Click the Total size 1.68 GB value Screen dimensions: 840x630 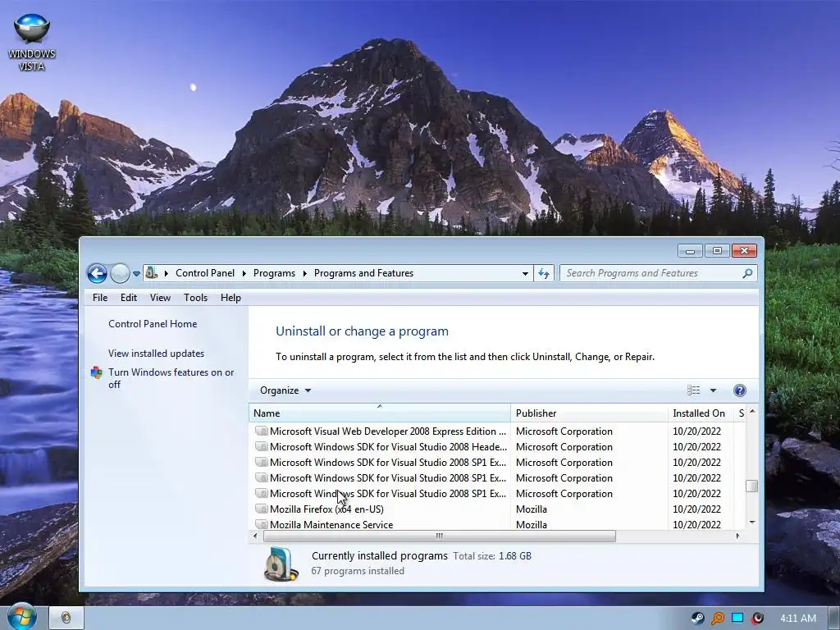(515, 556)
